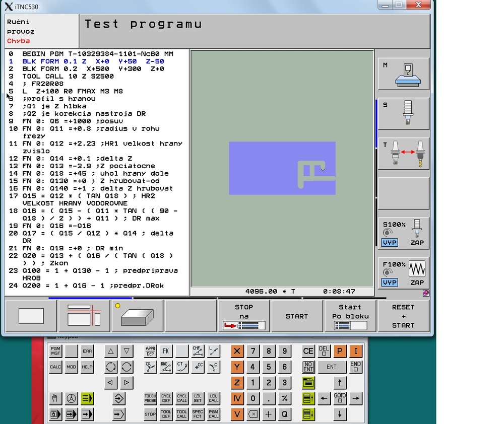The width and height of the screenshot is (504, 424).
Task: Click the 'STOP na' softkey
Action: coord(244,316)
